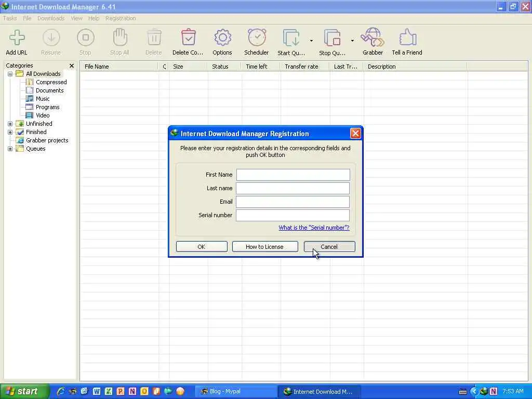Image resolution: width=532 pixels, height=399 pixels.
Task: Click the Stop download icon
Action: click(x=86, y=38)
